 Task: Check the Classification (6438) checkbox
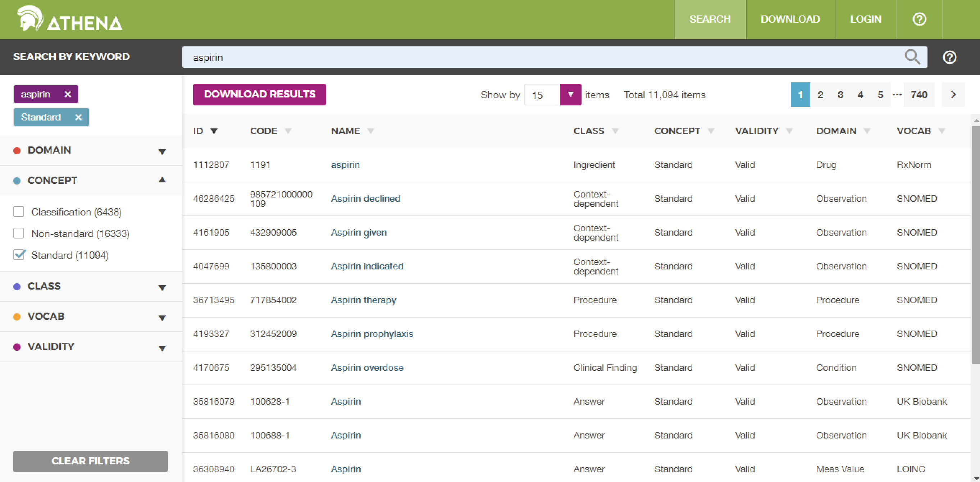tap(19, 212)
